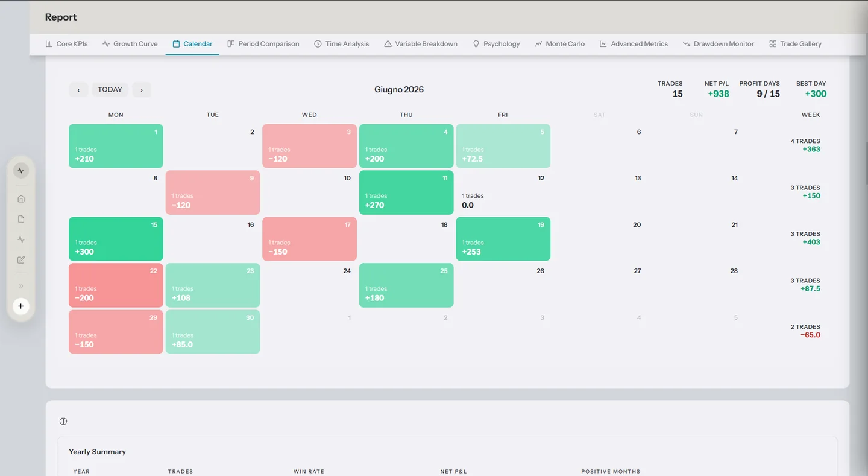Viewport: 868px width, 476px height.
Task: Click the last week summary −65.0
Action: (810, 335)
